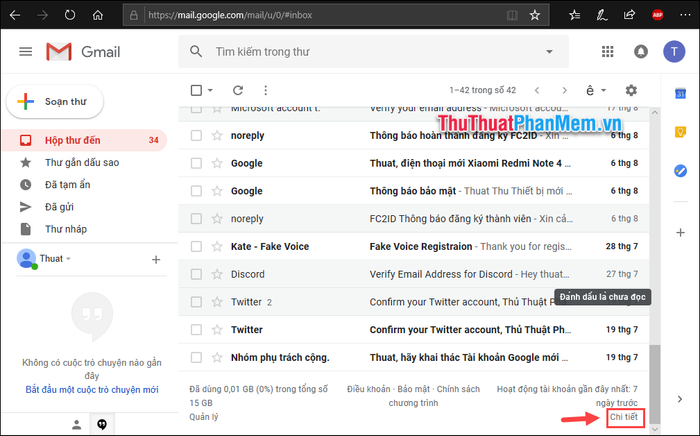
Task: Open the Google notifications bell
Action: (x=641, y=52)
